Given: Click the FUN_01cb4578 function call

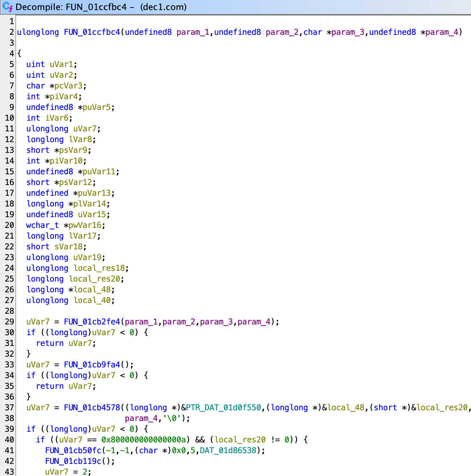Looking at the screenshot, I should click(x=92, y=408).
